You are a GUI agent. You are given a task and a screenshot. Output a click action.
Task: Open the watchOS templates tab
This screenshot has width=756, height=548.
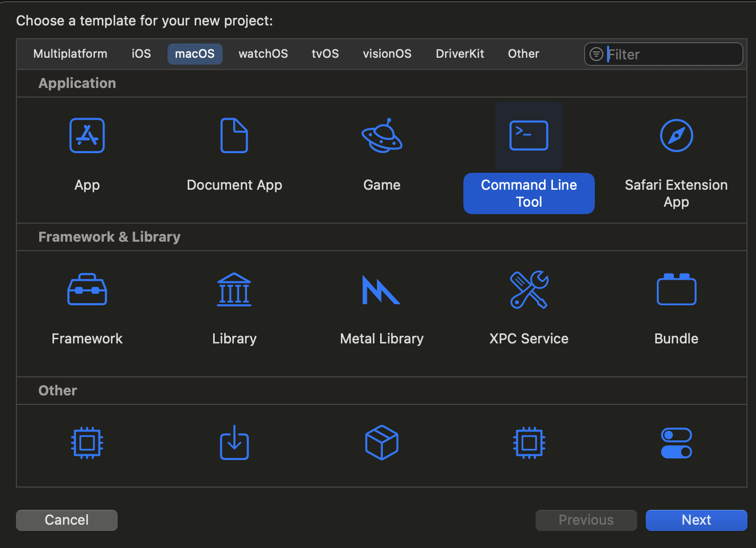click(263, 54)
